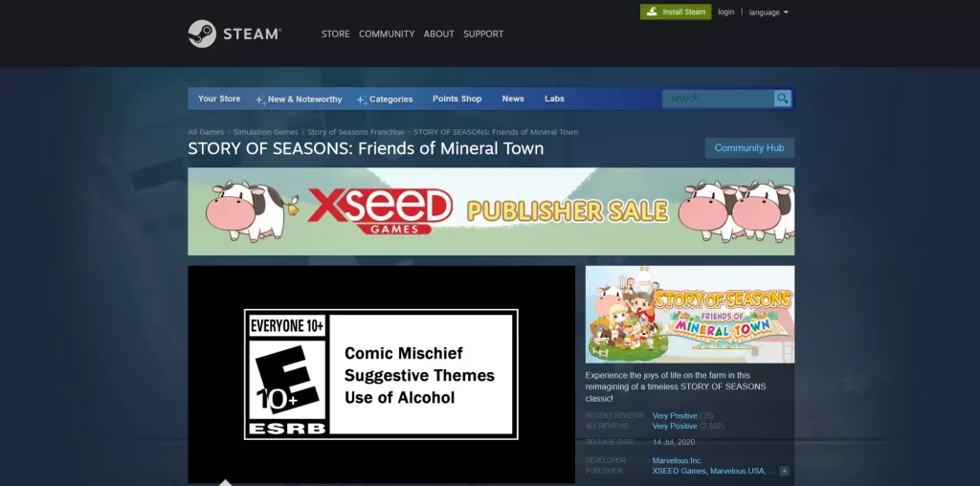Open the Points Shop tab
Screen dimensions: 980x486
[x=457, y=99]
